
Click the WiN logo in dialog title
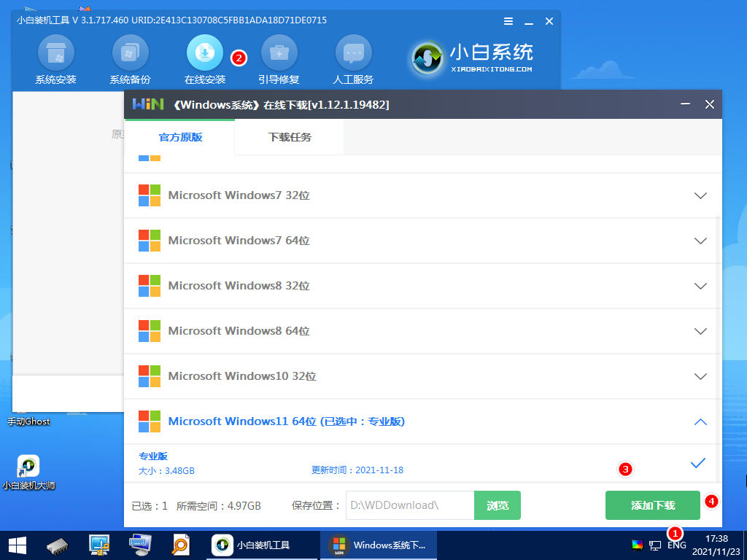tap(147, 104)
